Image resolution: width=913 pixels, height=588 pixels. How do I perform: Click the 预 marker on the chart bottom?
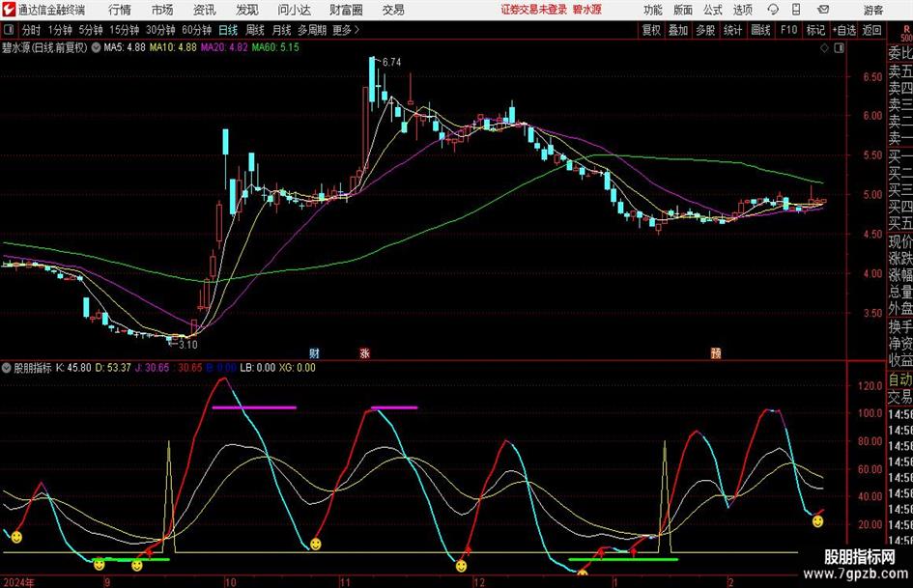click(x=716, y=352)
